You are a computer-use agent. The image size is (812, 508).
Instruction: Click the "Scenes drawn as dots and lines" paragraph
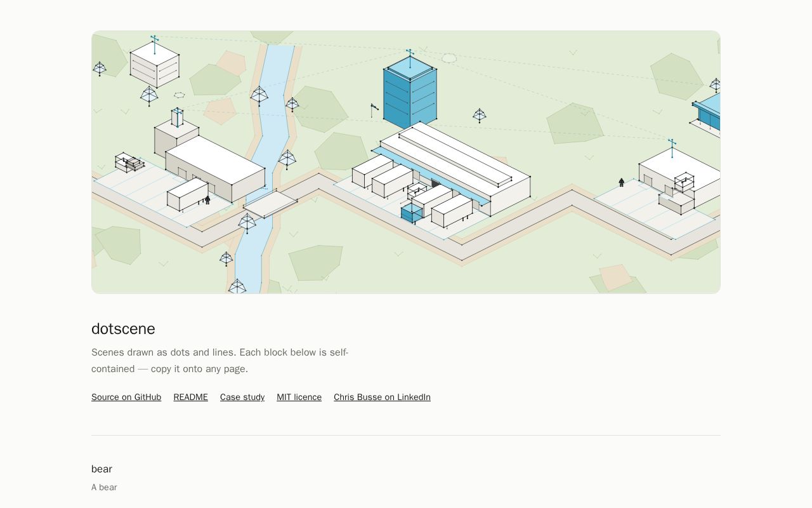[x=220, y=361]
